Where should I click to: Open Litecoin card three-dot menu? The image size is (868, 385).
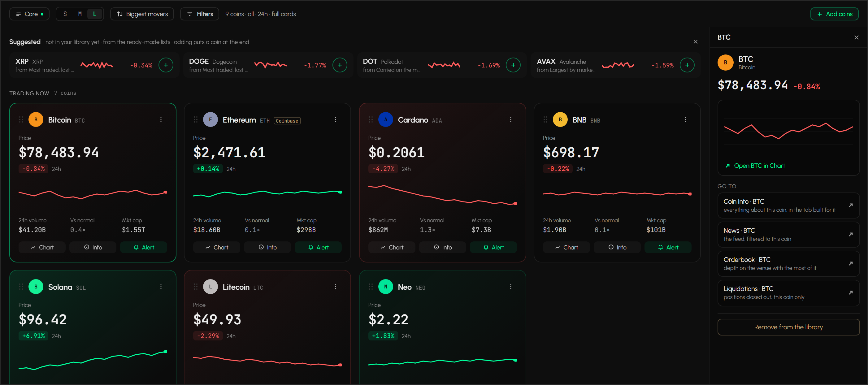[336, 287]
